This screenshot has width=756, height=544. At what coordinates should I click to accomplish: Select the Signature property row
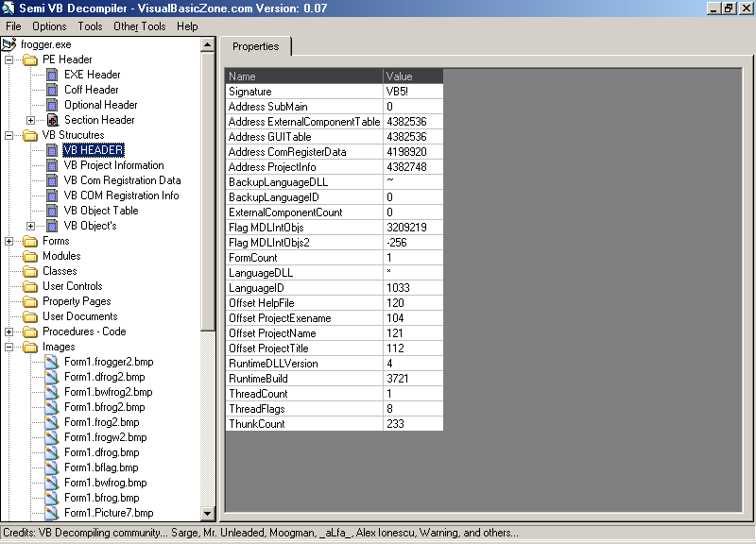pyautogui.click(x=283, y=91)
